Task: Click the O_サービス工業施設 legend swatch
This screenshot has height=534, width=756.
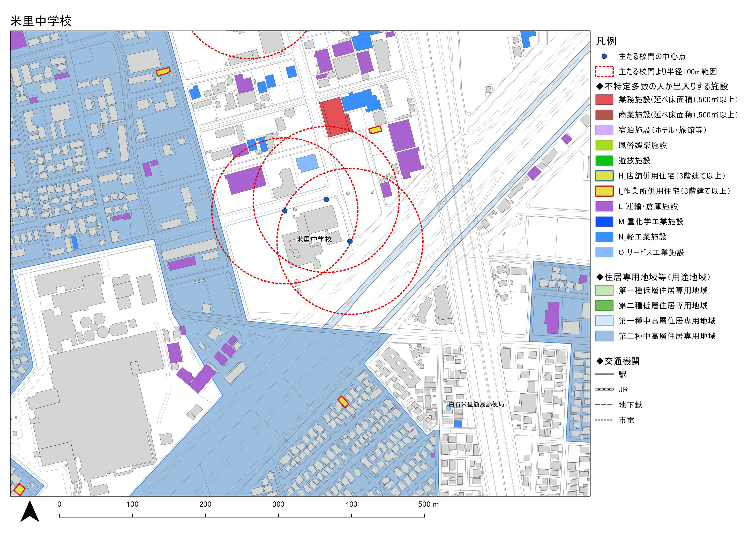Action: click(604, 252)
